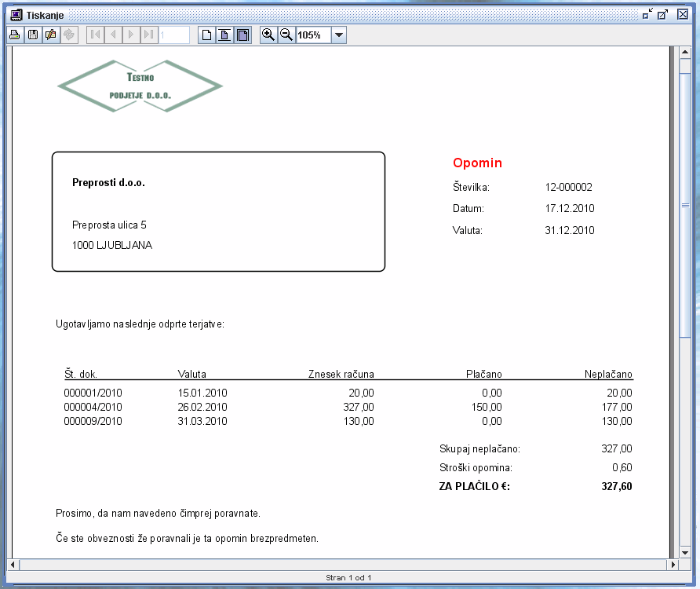The width and height of the screenshot is (700, 589).
Task: Click the Save report diskette icon
Action: point(33,35)
